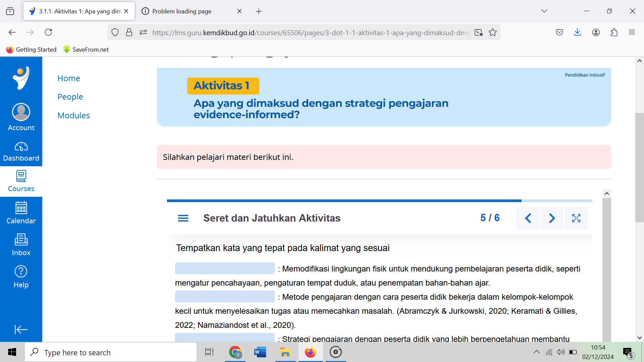Open the Extensions puzzle icon
Screen dimensions: 644x362
614,32
